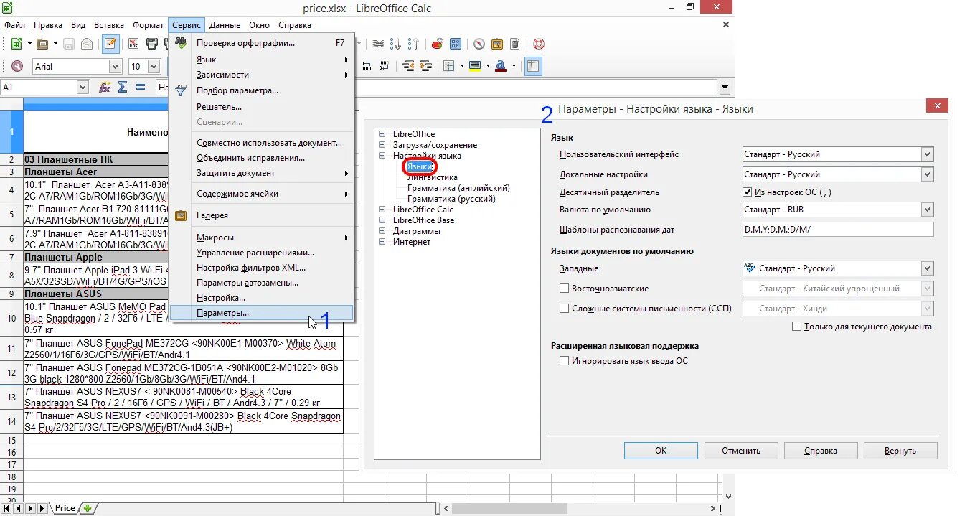Insert a chart via chart icon
Screen dimensions: 980x516
point(437,44)
